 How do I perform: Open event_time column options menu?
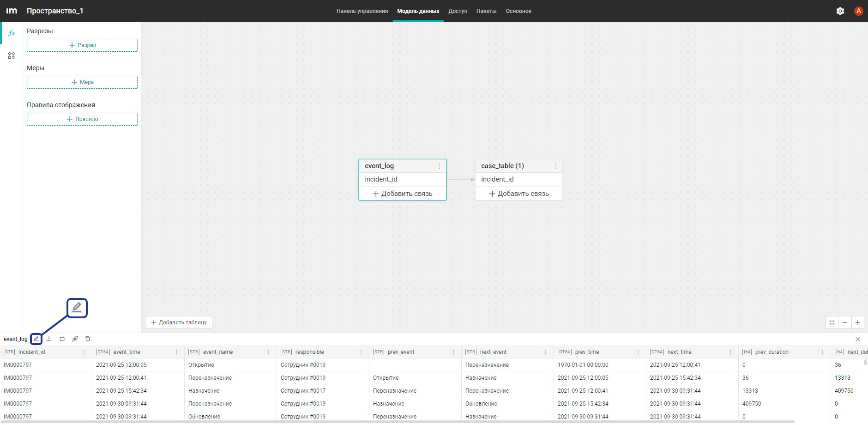click(176, 352)
